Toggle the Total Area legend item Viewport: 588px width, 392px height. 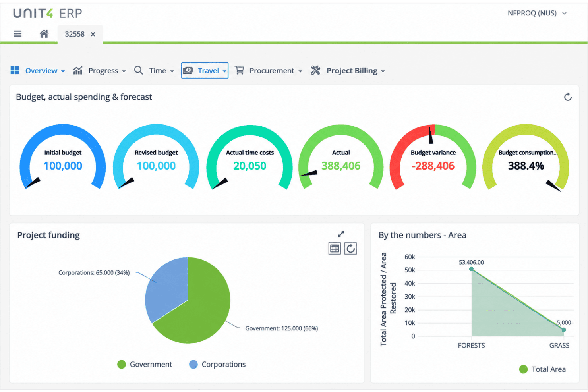[x=543, y=369]
